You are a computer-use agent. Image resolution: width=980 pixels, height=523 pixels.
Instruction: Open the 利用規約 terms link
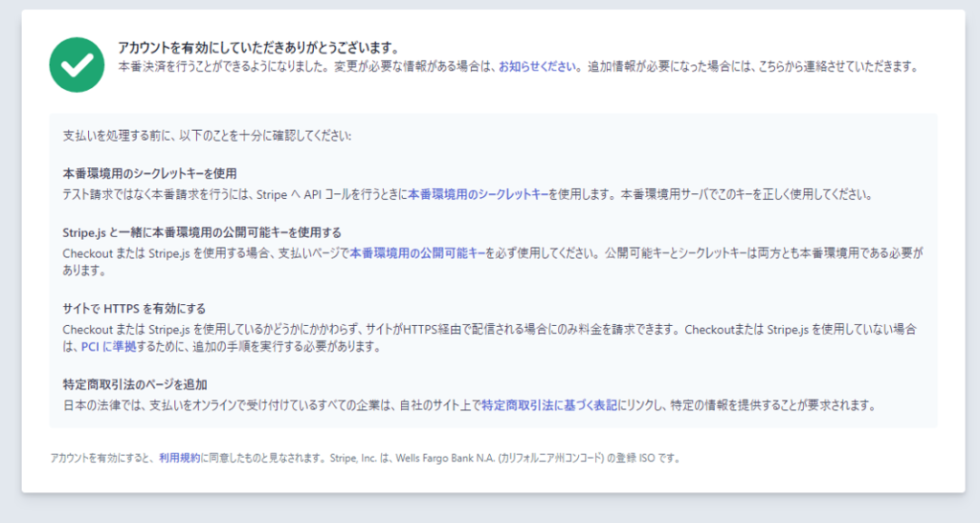point(179,458)
